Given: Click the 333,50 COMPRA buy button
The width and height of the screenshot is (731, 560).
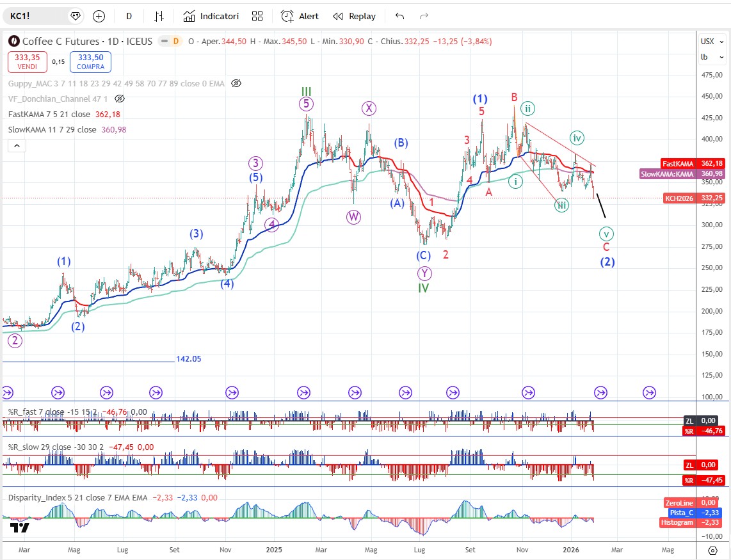Looking at the screenshot, I should tap(90, 62).
